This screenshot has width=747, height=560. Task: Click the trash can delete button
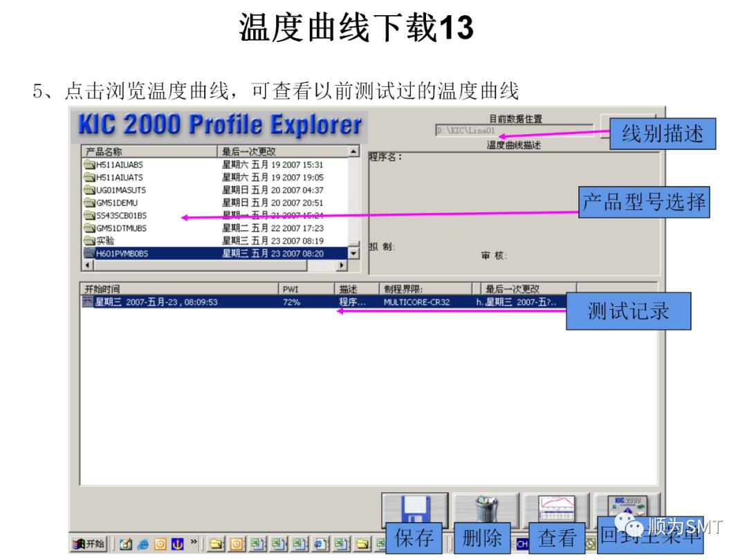coord(486,509)
